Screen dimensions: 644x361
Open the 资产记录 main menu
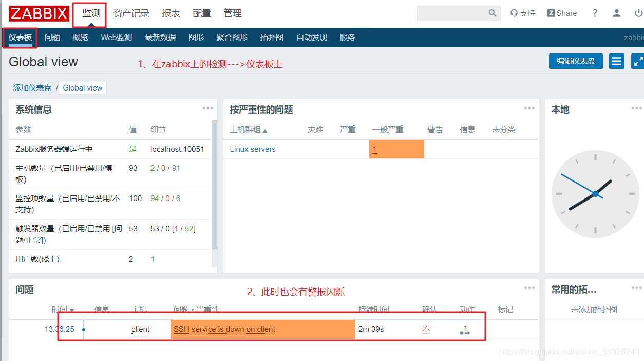point(131,13)
